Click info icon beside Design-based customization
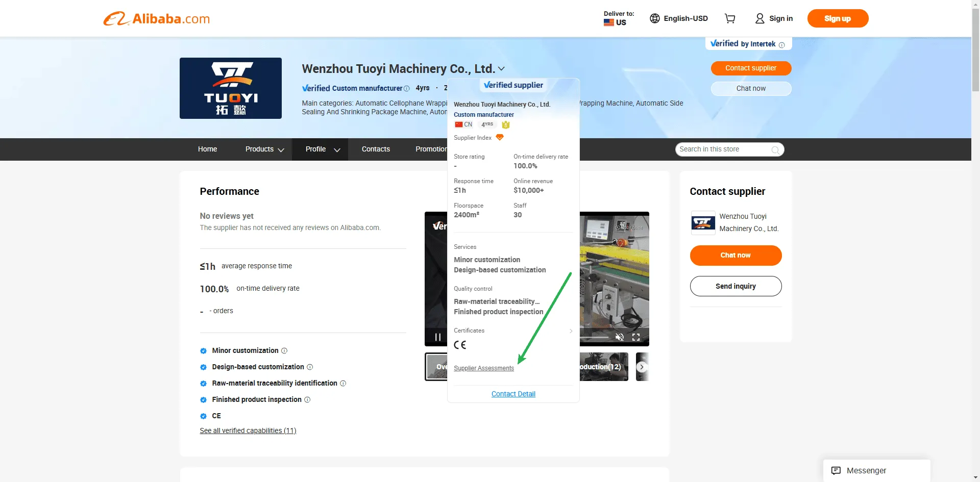This screenshot has width=980, height=482. tap(310, 367)
